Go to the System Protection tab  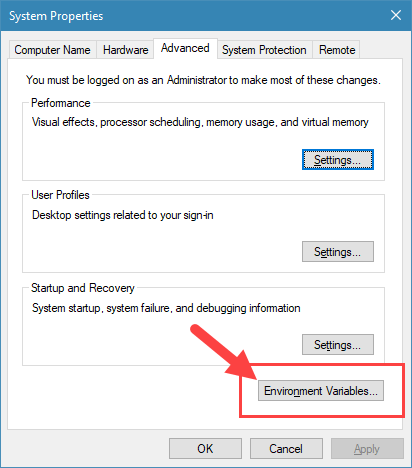pyautogui.click(x=264, y=50)
